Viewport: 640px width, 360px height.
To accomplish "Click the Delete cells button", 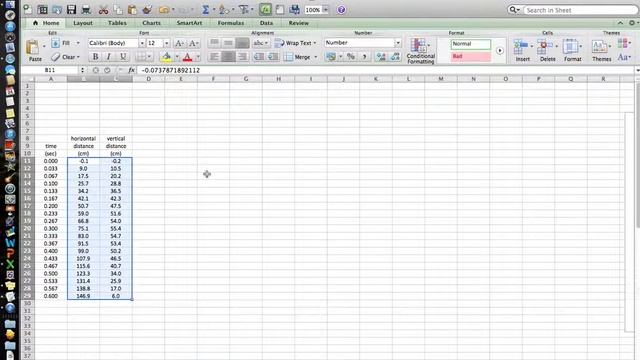I will [547, 51].
